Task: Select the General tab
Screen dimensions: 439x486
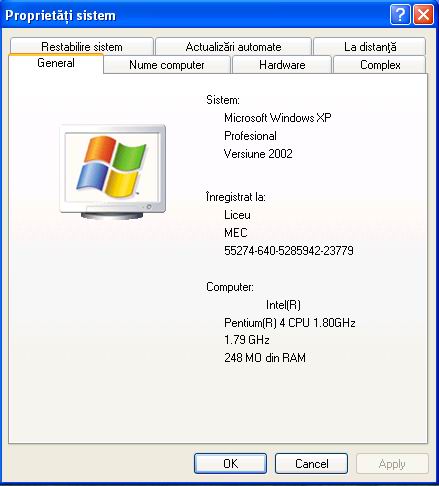Action: (x=56, y=63)
